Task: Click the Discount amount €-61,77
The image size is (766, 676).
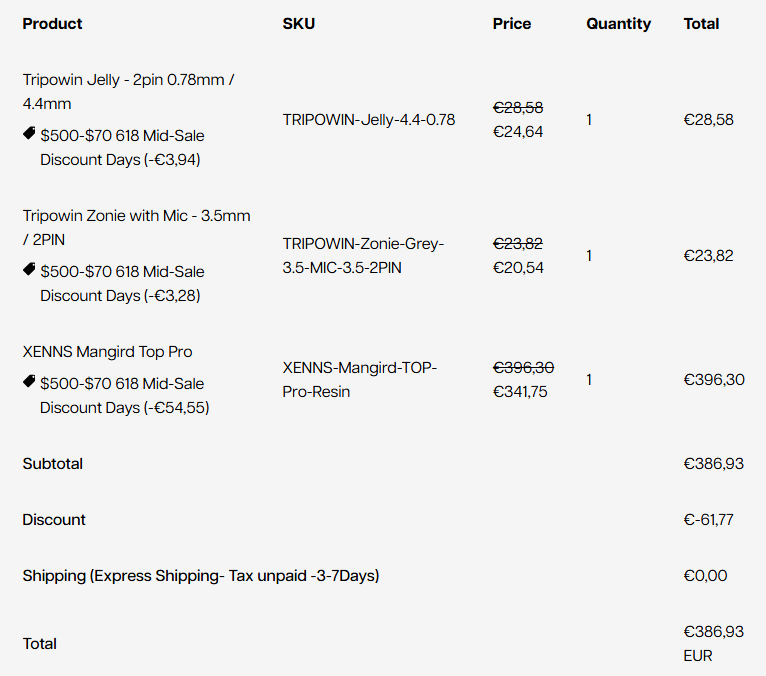Action: 708,519
